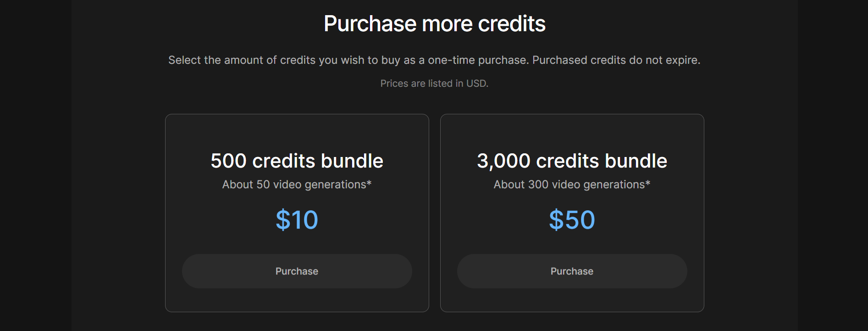
Task: Click the "500" number in bundle title
Action: [228, 161]
